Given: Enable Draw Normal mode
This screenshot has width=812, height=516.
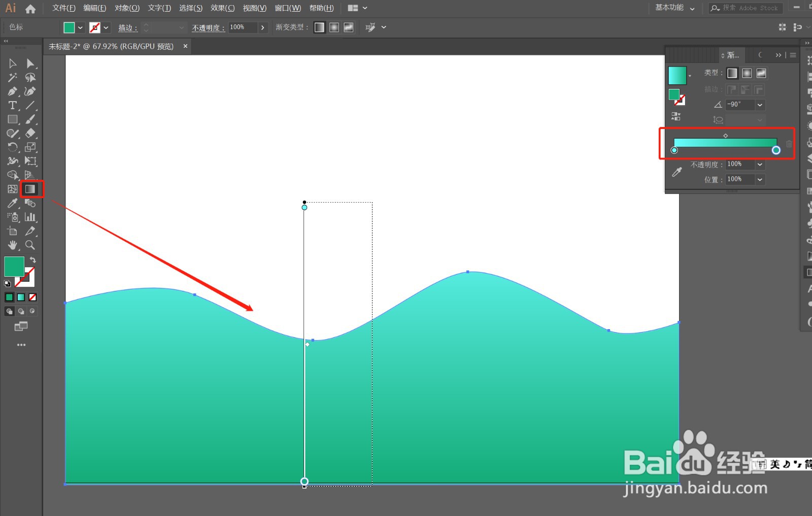Looking at the screenshot, I should pos(9,311).
